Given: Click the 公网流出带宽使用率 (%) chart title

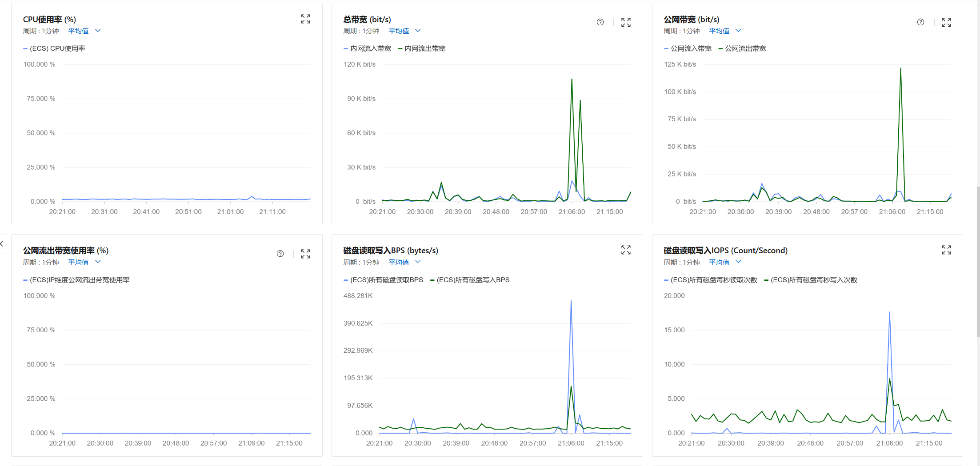Looking at the screenshot, I should click(66, 251).
